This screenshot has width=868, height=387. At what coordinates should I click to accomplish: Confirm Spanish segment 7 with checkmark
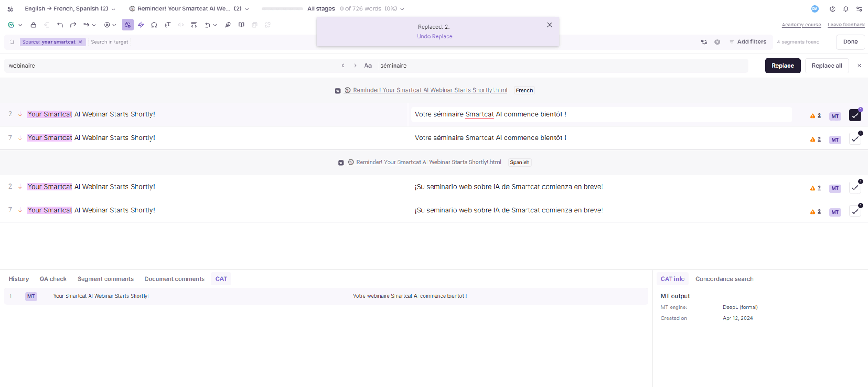click(x=855, y=211)
